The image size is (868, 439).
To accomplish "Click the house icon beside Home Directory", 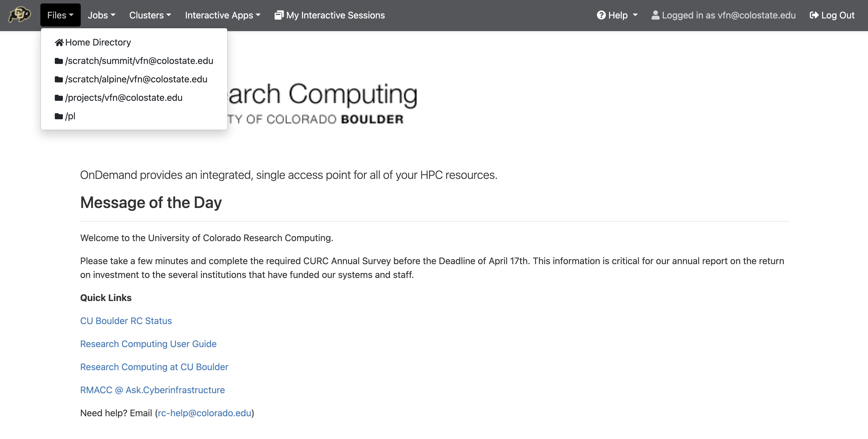I will [59, 42].
